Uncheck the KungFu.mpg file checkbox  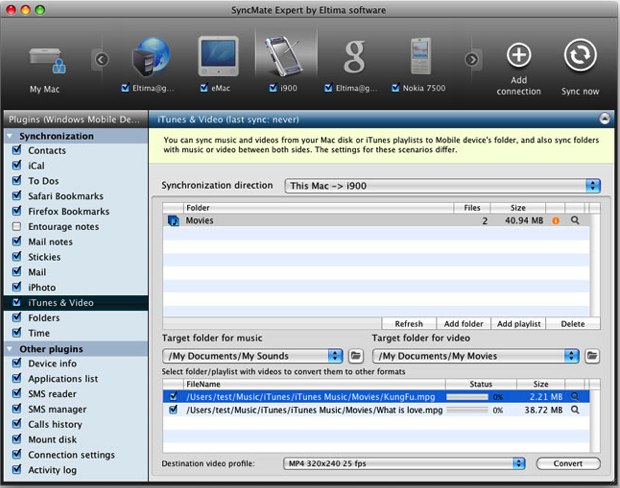point(173,396)
